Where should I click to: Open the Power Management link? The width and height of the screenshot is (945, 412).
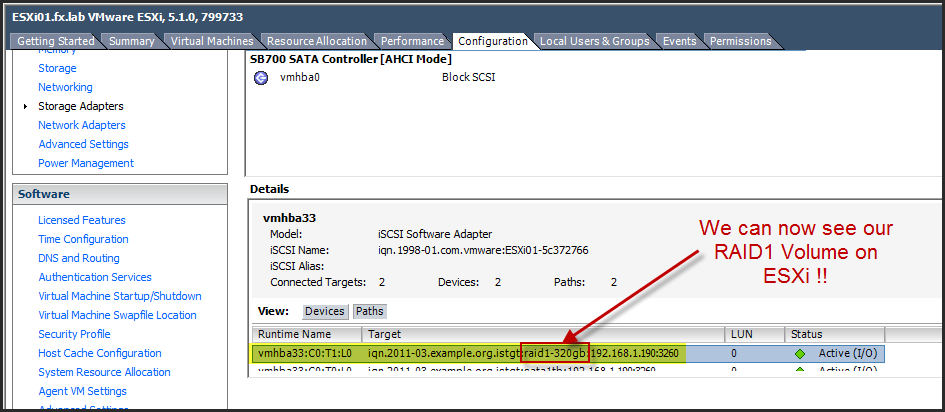point(86,163)
